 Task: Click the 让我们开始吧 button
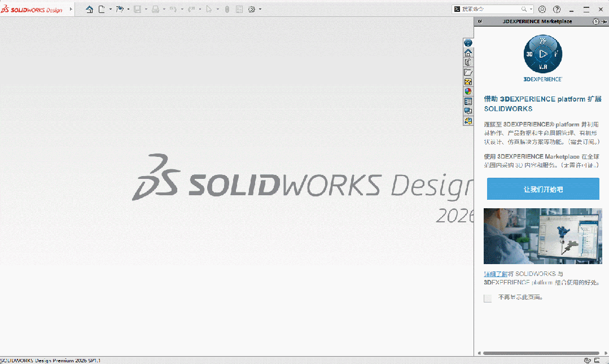(543, 189)
